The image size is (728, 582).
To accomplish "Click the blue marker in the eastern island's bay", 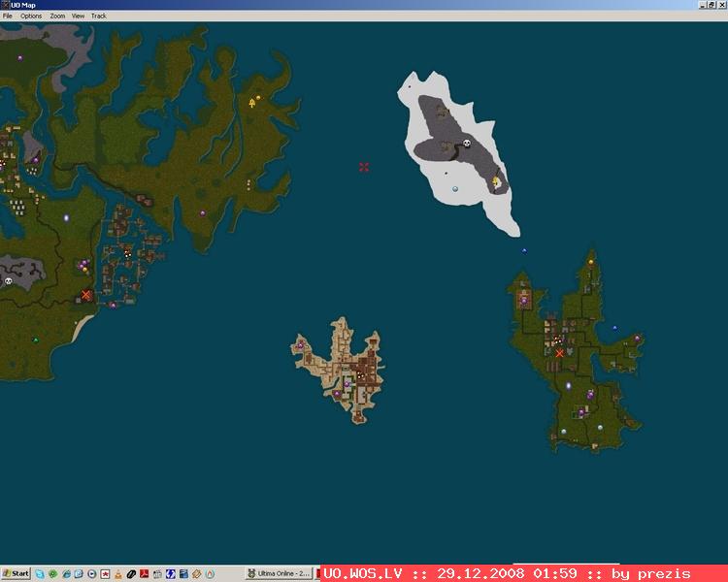I will point(615,328).
